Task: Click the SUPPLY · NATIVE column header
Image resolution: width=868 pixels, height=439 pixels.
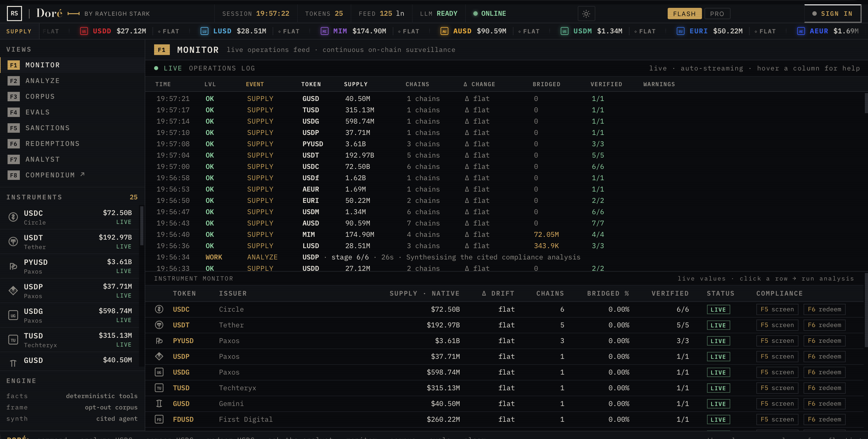Action: [x=424, y=293]
